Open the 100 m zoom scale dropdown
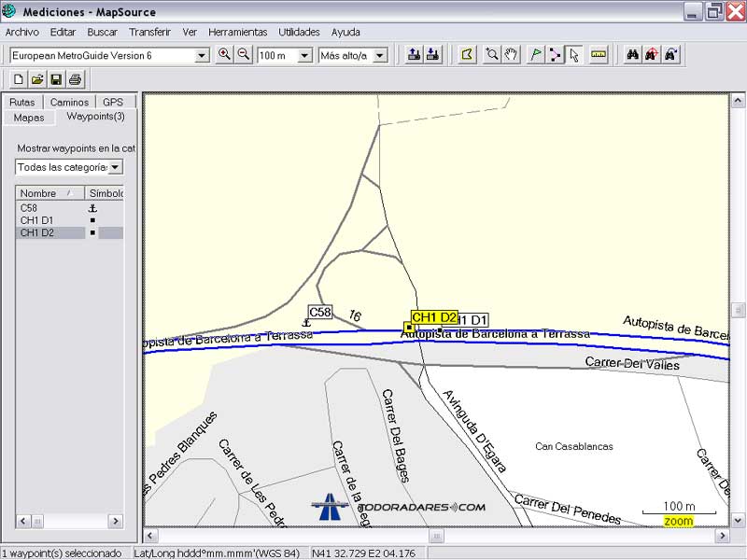 (x=303, y=56)
